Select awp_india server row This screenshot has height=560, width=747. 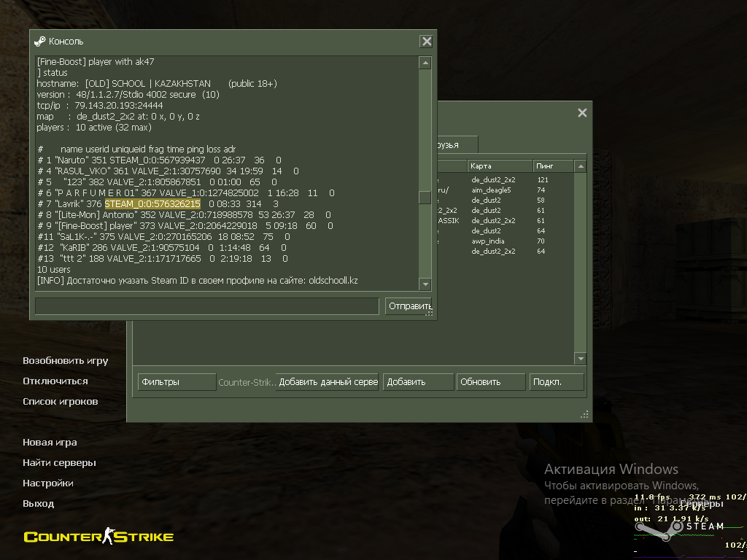tap(506, 241)
